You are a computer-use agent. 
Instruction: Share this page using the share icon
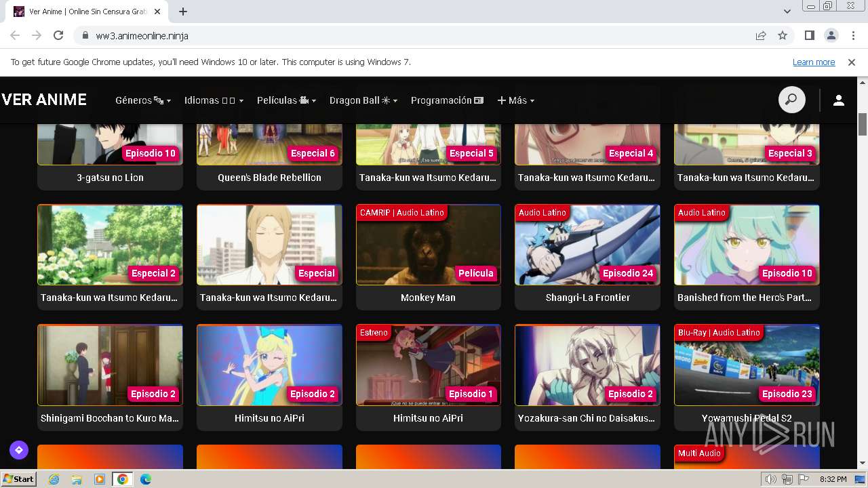(x=761, y=35)
